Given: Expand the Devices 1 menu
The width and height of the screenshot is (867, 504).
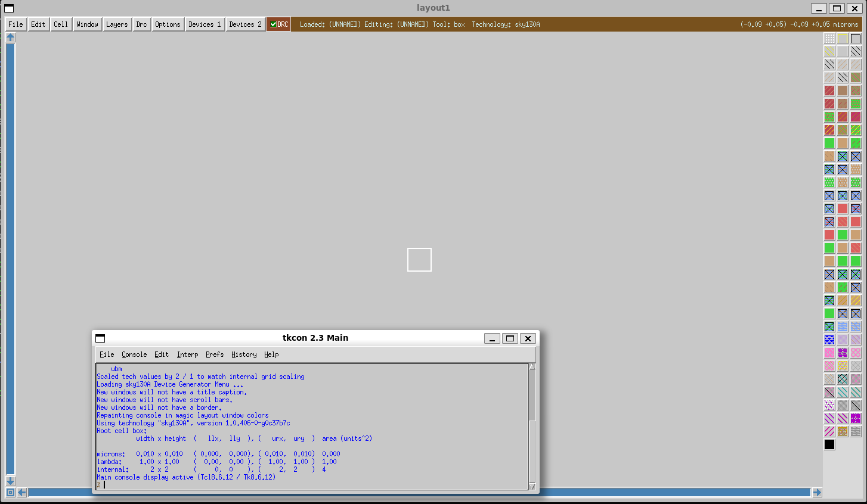Looking at the screenshot, I should point(205,24).
